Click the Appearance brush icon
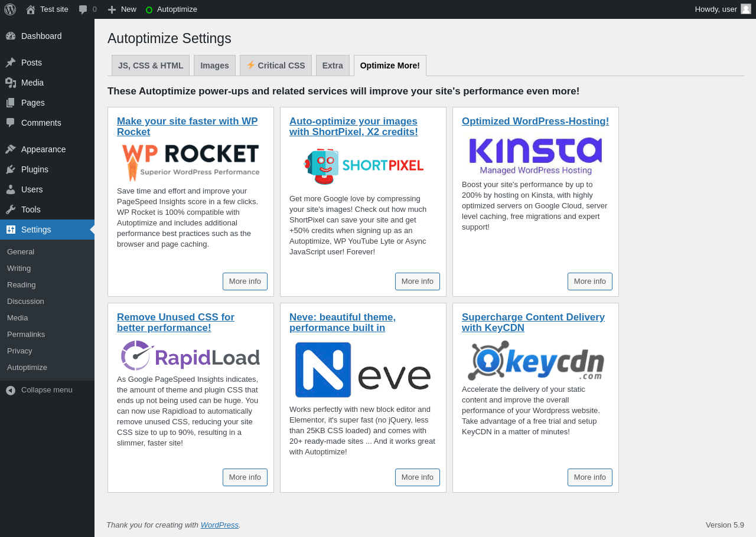 coord(11,149)
